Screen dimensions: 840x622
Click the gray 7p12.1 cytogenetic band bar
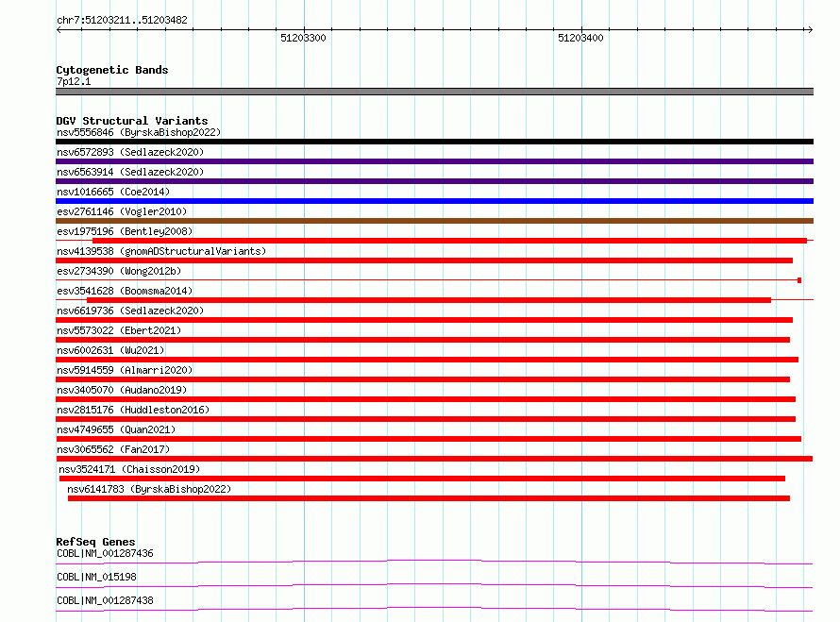pyautogui.click(x=434, y=92)
